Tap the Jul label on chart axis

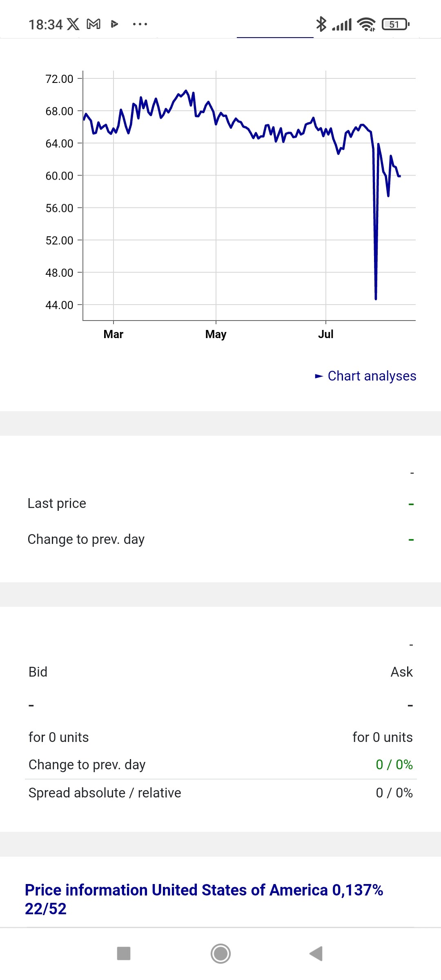(x=326, y=334)
